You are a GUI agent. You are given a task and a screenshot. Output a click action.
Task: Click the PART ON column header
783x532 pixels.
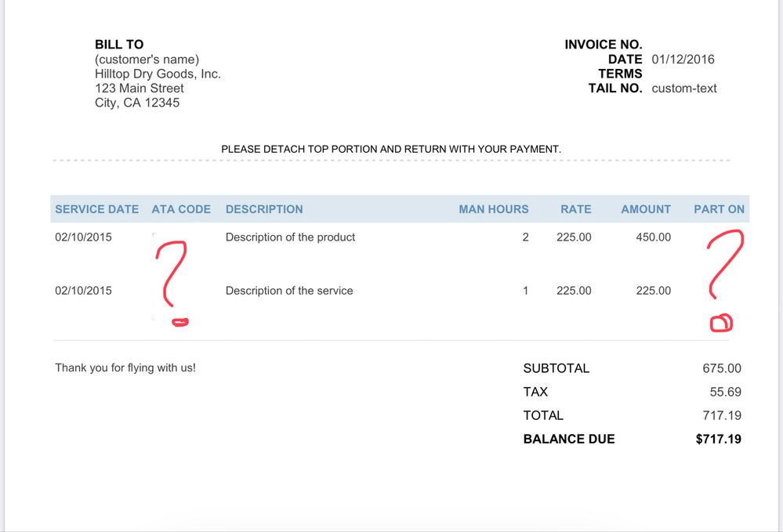tap(719, 209)
